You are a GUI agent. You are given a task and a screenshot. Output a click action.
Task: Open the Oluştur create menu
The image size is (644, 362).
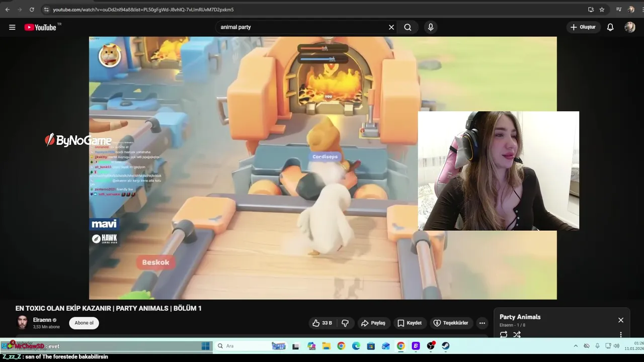pyautogui.click(x=583, y=27)
